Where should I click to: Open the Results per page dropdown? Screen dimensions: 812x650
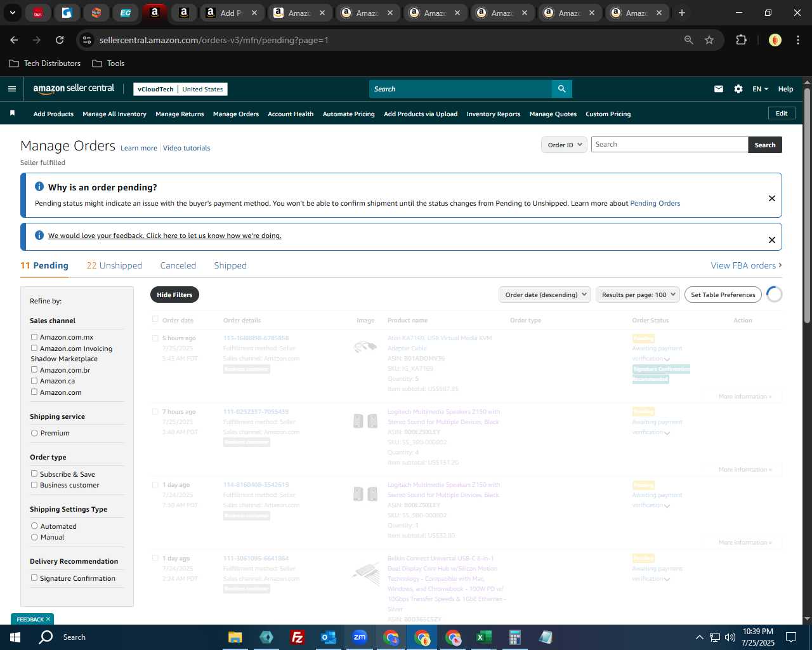click(x=638, y=295)
